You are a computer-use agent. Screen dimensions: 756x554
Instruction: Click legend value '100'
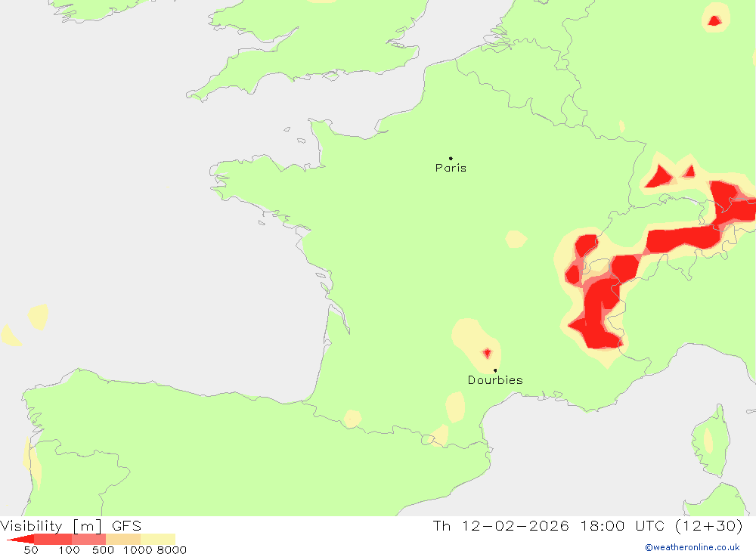tap(69, 549)
